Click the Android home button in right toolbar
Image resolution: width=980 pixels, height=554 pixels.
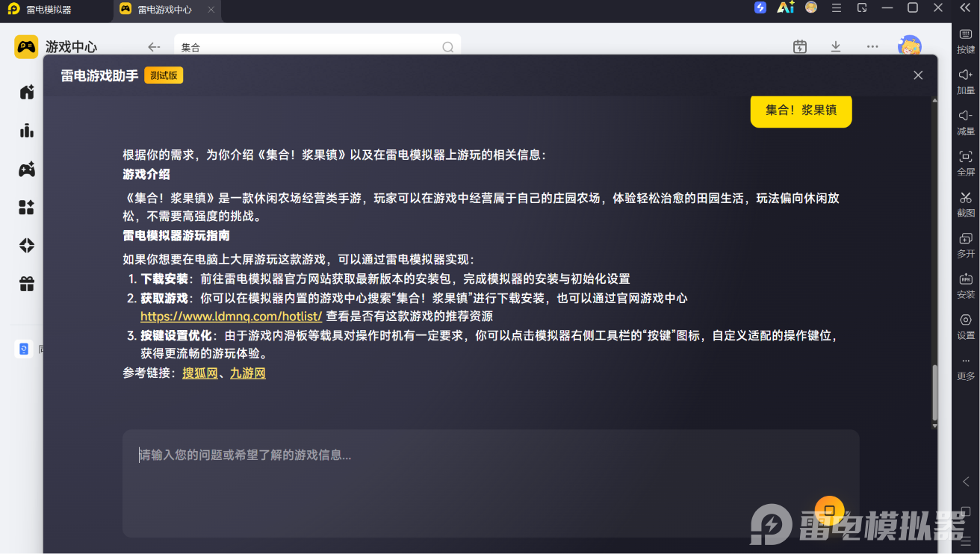pos(966,512)
